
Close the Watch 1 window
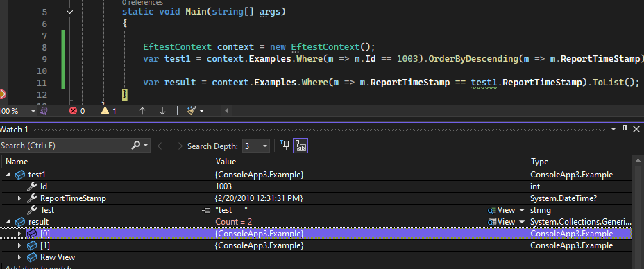tap(636, 129)
